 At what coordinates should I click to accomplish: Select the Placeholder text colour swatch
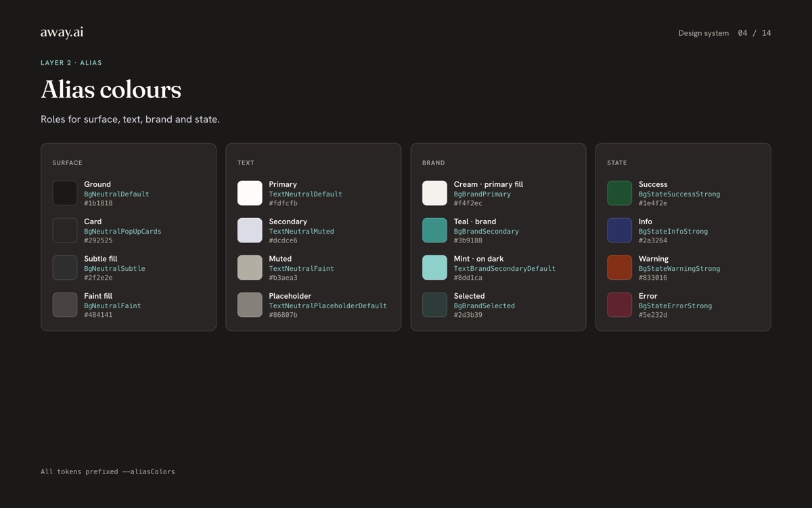click(250, 305)
